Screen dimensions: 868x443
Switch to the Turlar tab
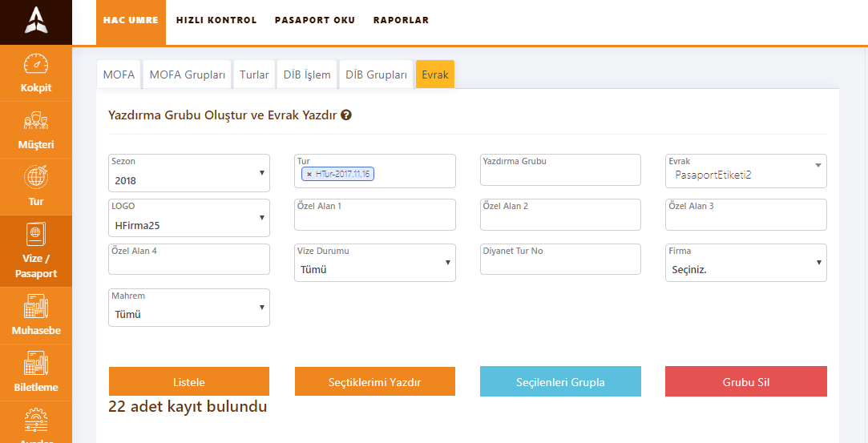coord(254,75)
